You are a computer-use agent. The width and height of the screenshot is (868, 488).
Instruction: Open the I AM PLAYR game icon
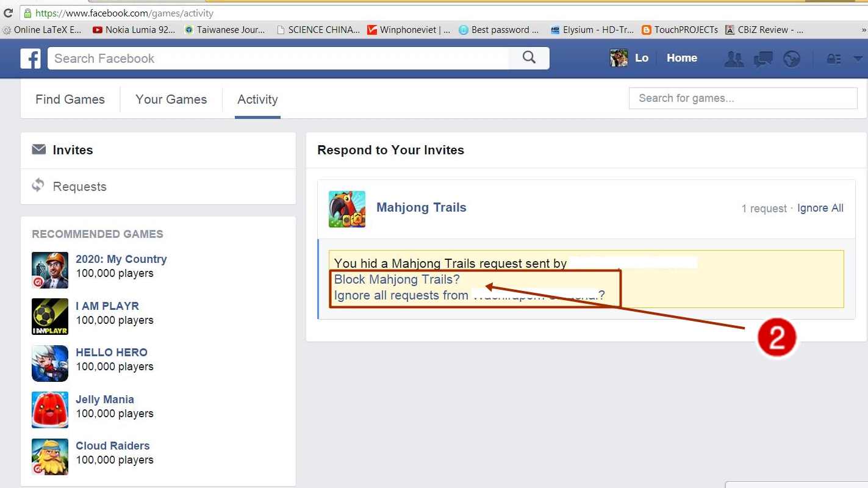[x=50, y=317]
